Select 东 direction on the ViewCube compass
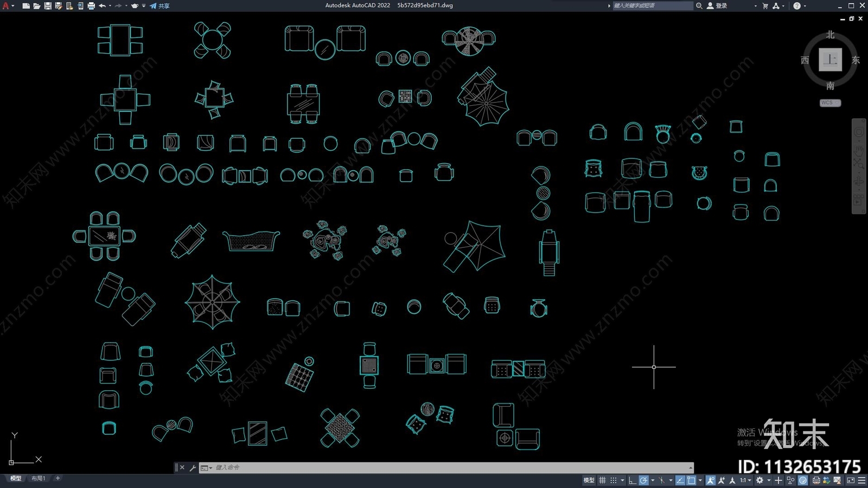Viewport: 868px width, 488px height. click(856, 60)
